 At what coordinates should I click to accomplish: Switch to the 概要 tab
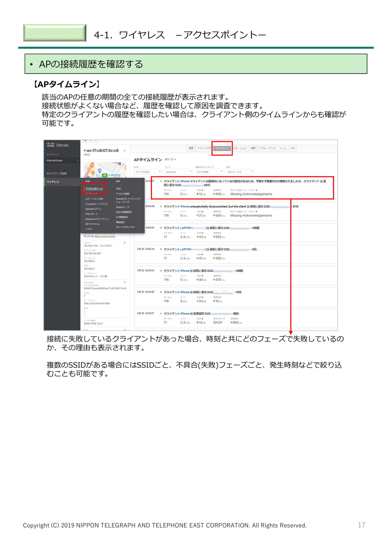pos(191,148)
